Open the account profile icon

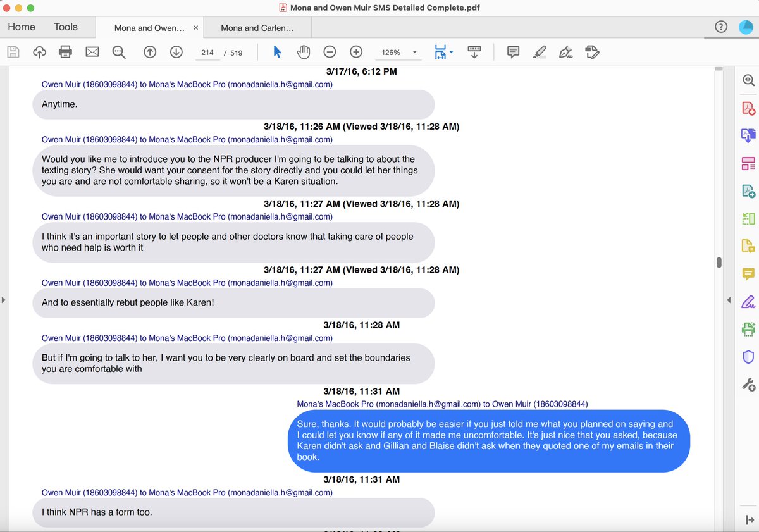pyautogui.click(x=746, y=27)
